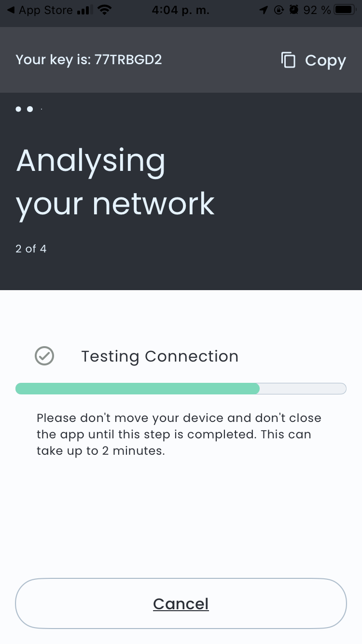Screen dimensions: 362x644
Task: Tap the cellular signal bars icon
Action: (84, 10)
